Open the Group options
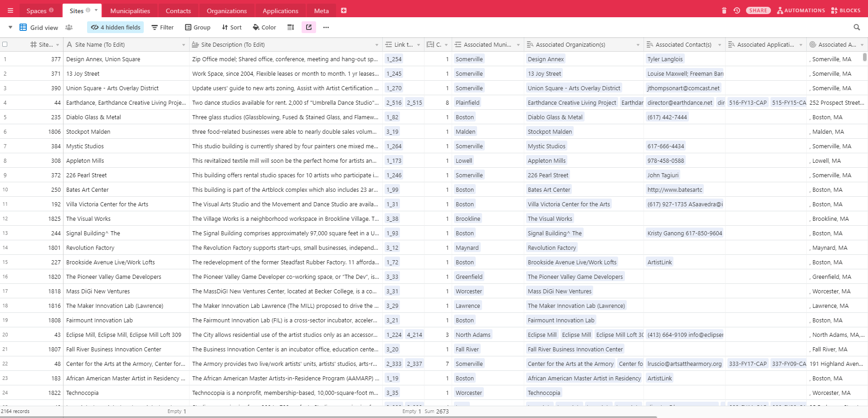 coord(198,27)
